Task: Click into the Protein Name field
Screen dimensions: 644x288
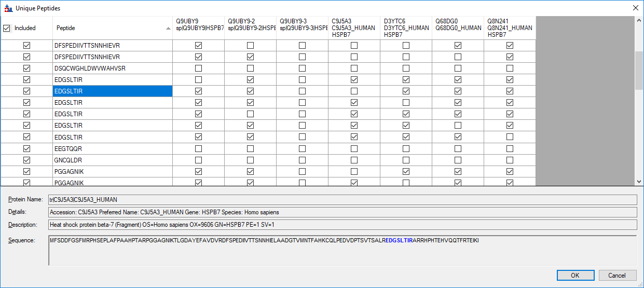Action: click(x=341, y=200)
